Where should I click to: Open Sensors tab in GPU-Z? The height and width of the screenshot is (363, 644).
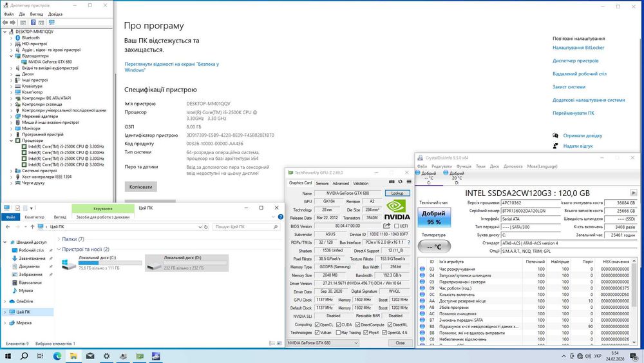point(322,183)
